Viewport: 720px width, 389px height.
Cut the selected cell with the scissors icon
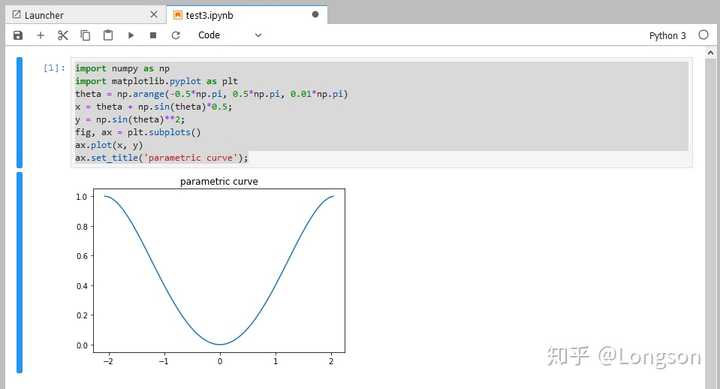[63, 35]
